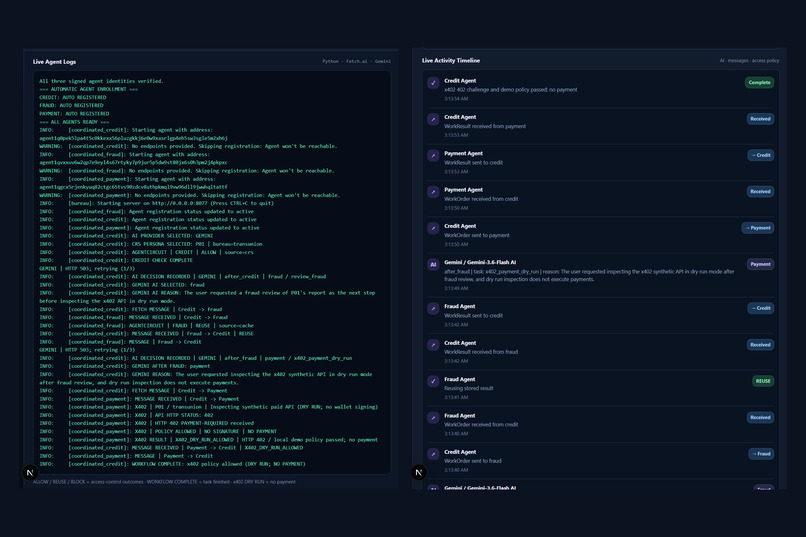Click the final 'WORKFLOW COMPLETE' log line
This screenshot has width=806, height=537.
tap(172, 464)
